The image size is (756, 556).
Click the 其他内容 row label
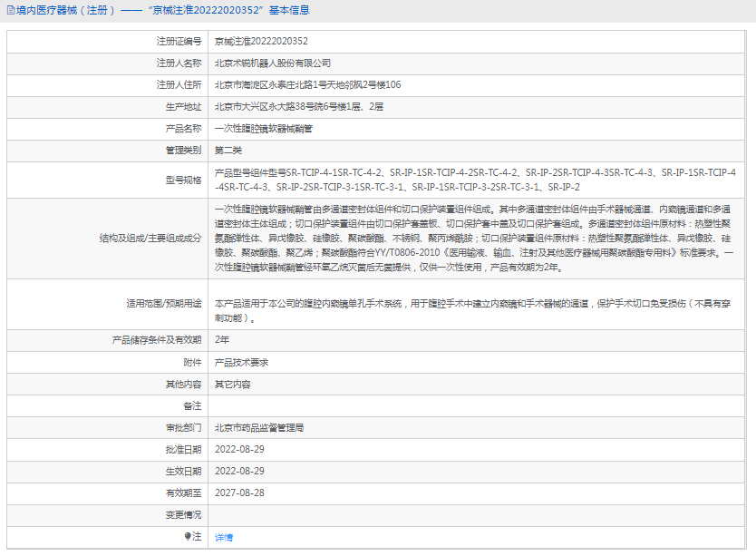[x=184, y=385]
